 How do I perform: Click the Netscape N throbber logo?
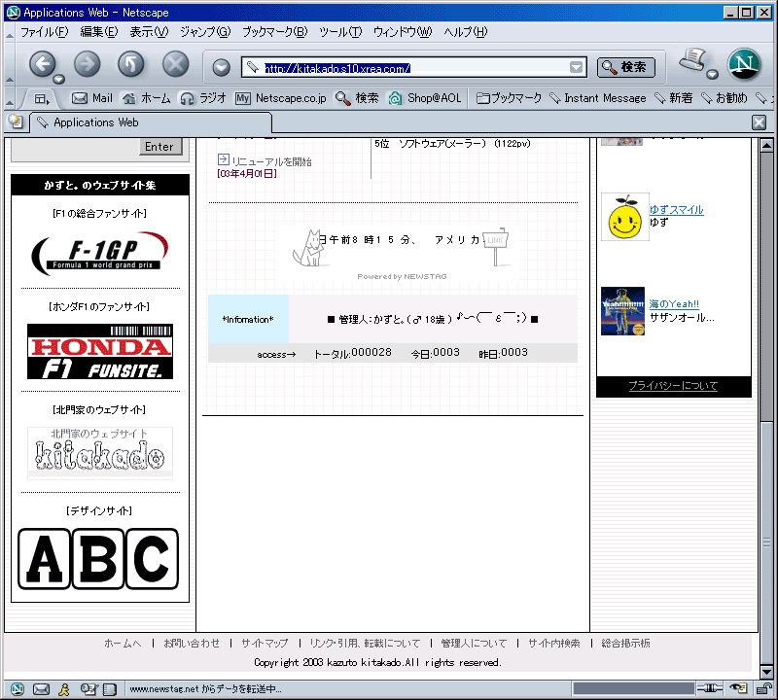(744, 64)
